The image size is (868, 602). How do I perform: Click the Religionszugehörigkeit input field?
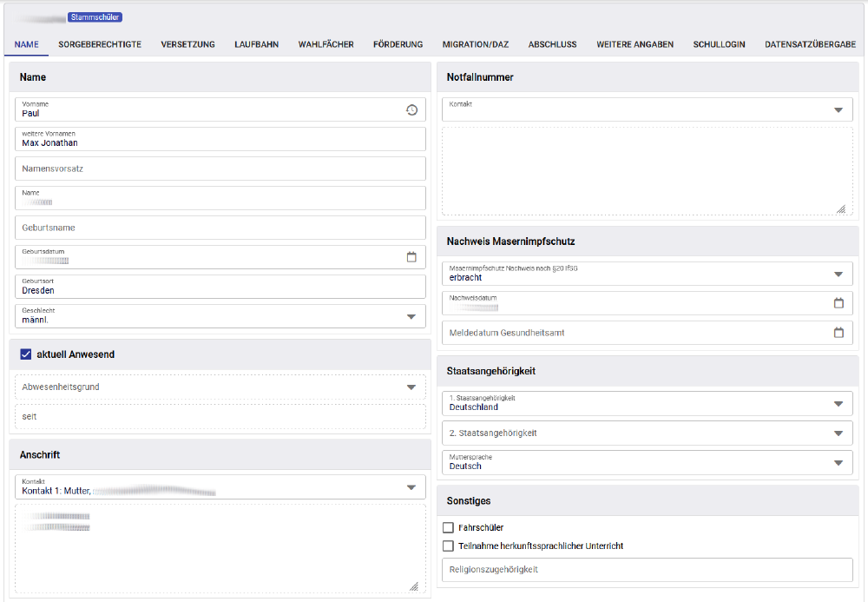tap(647, 570)
